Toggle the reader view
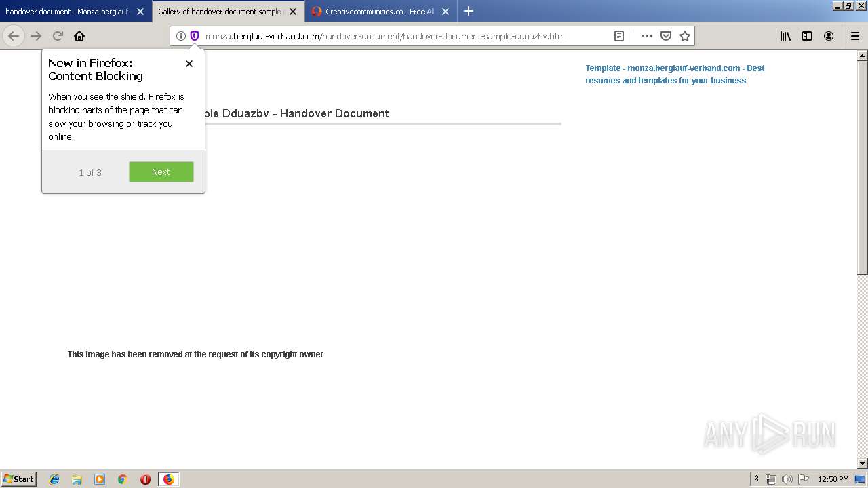This screenshot has width=868, height=488. pos(619,36)
